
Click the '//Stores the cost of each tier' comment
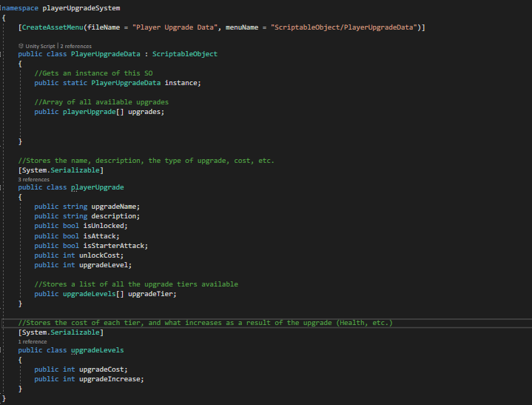click(205, 323)
